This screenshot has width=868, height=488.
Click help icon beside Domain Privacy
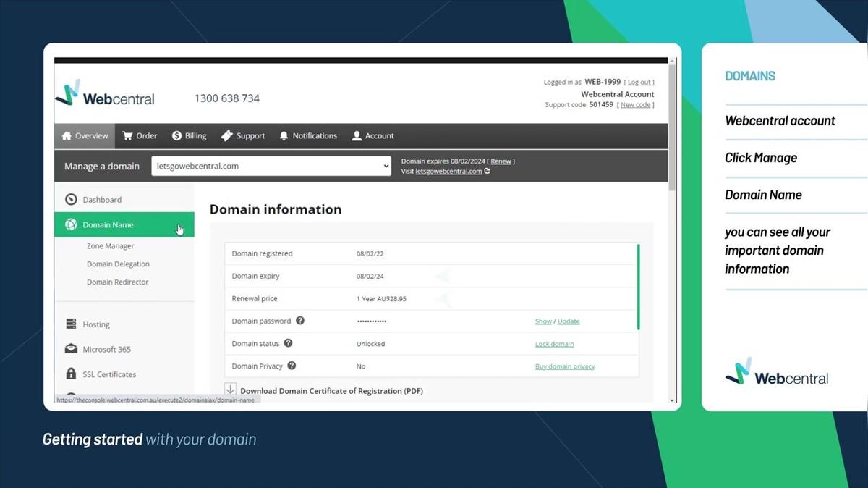click(x=292, y=366)
